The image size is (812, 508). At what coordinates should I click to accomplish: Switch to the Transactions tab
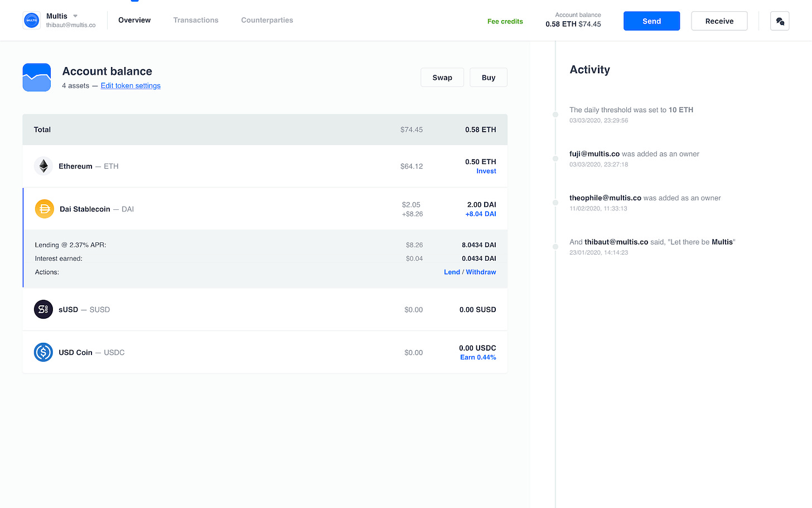[196, 20]
